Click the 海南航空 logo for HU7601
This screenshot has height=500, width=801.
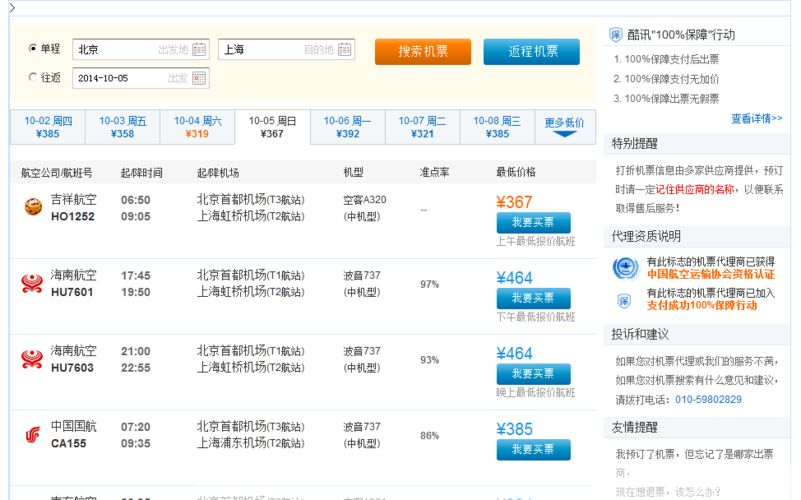[32, 283]
